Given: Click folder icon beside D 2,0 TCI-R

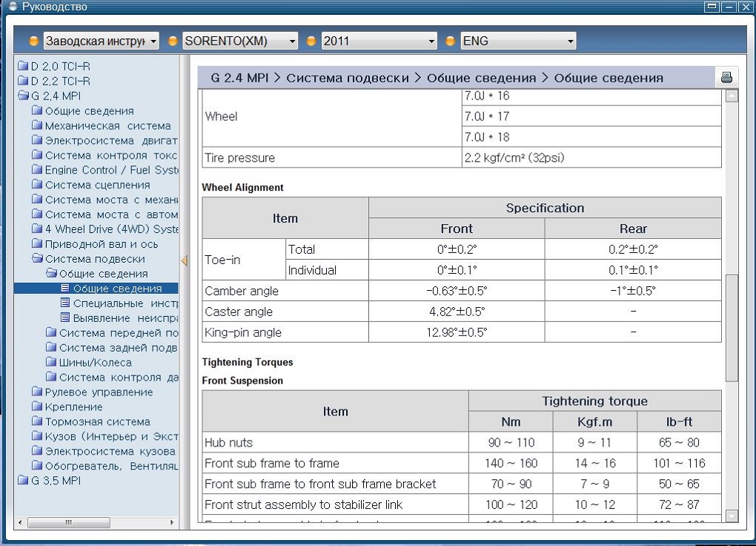Looking at the screenshot, I should (23, 66).
